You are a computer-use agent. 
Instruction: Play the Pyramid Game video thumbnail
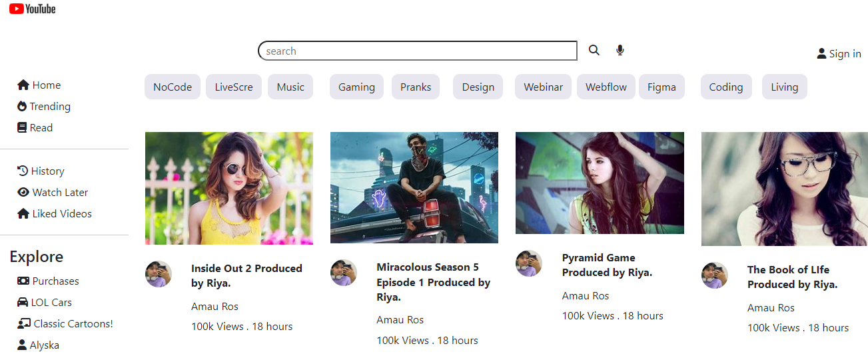600,183
